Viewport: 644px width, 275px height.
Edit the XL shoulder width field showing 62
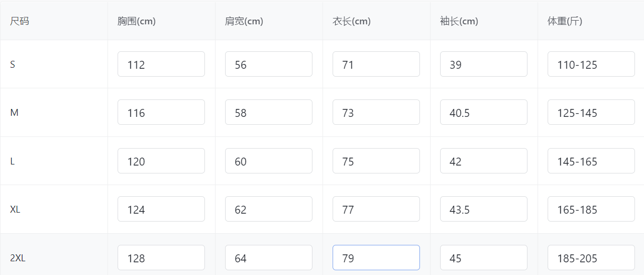pos(269,209)
